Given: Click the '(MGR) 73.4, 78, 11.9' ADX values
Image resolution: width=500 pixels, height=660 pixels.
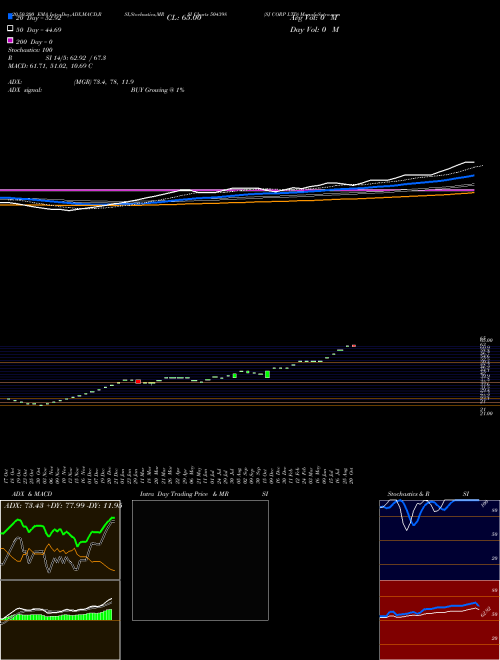Looking at the screenshot, I should 104,82.
